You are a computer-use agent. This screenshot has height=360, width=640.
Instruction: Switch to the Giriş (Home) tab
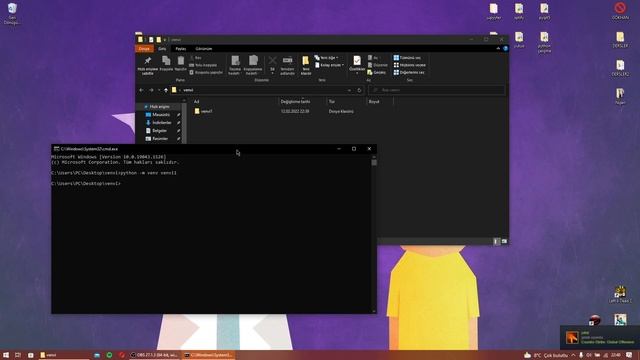pyautogui.click(x=162, y=49)
